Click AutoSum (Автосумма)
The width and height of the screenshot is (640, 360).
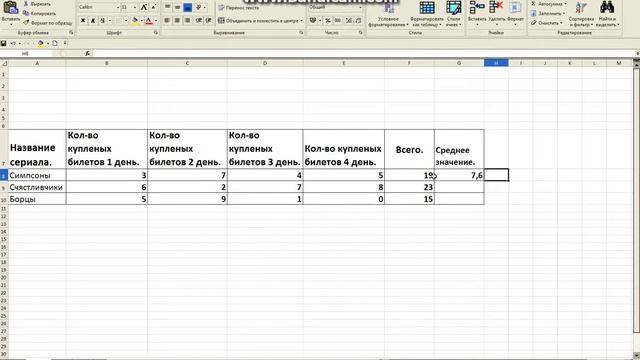click(x=549, y=4)
